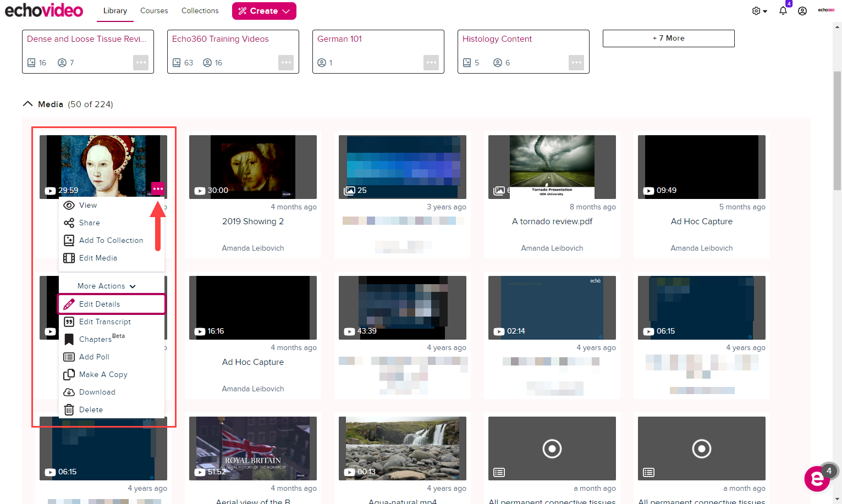The width and height of the screenshot is (842, 504).
Task: Click play icon on the 09:49 Ad Hoc Capture
Action: (x=648, y=190)
